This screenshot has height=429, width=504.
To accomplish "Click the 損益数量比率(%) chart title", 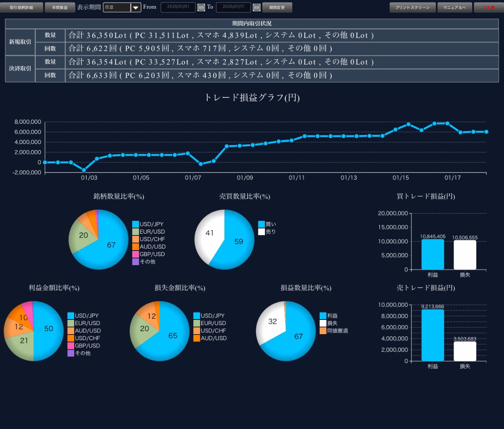I will coord(306,288).
